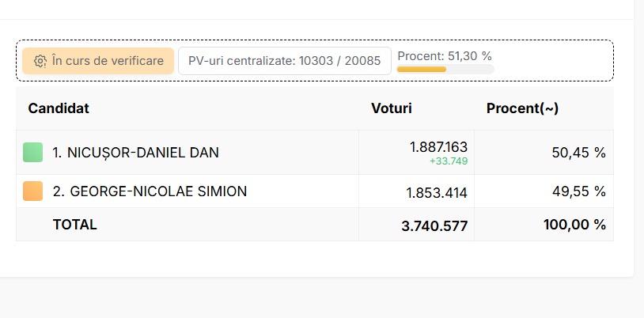Click the TOTAL row label
This screenshot has height=318, width=644.
[x=74, y=225]
